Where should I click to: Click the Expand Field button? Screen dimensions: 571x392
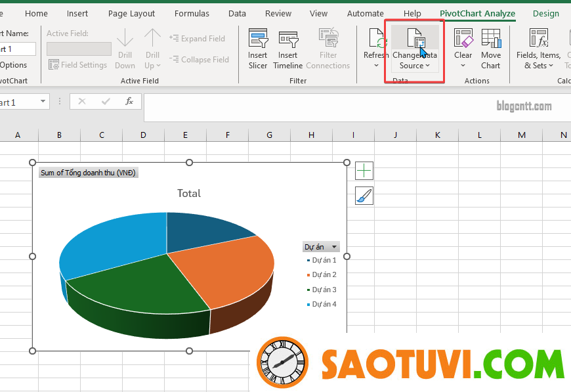pos(197,39)
